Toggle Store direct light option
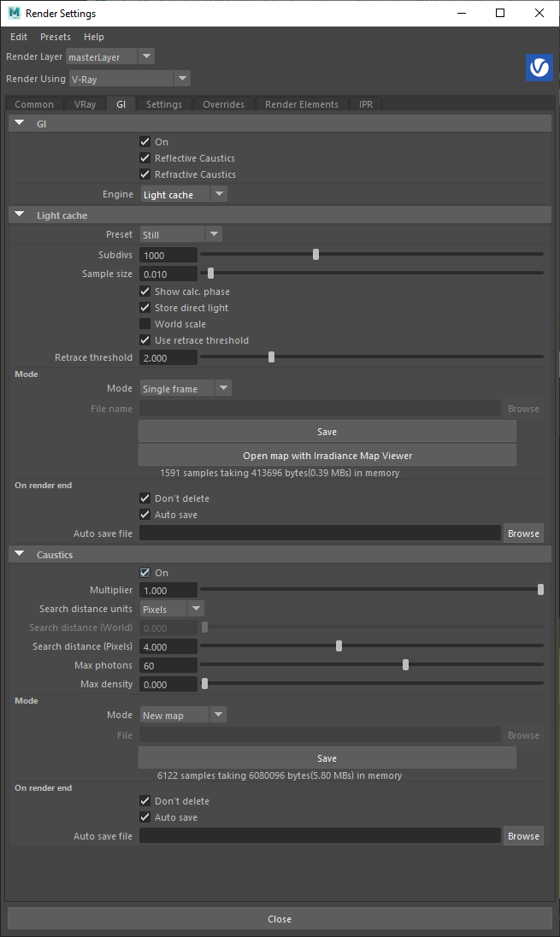560x937 pixels. [144, 308]
